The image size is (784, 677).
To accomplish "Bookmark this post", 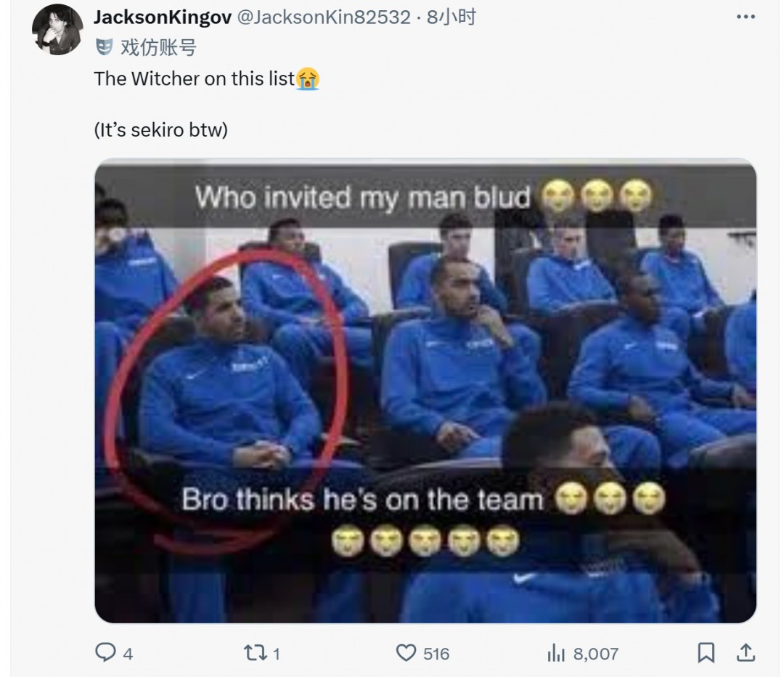I will click(706, 652).
